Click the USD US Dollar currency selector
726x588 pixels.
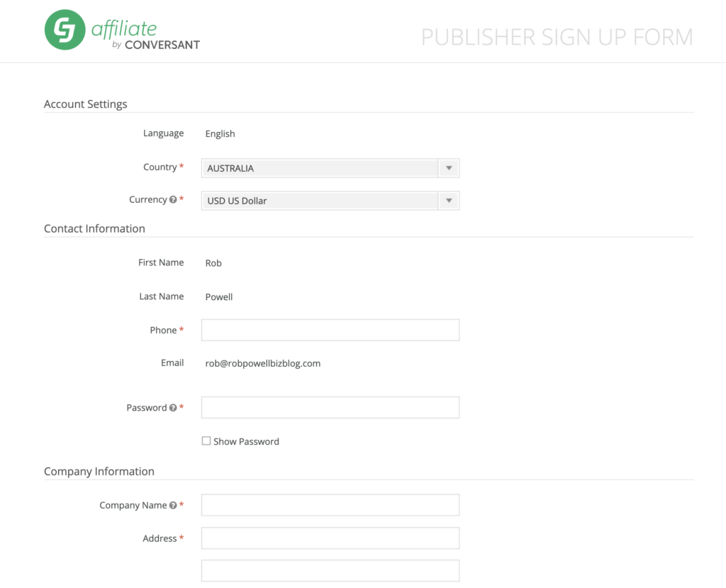(319, 201)
